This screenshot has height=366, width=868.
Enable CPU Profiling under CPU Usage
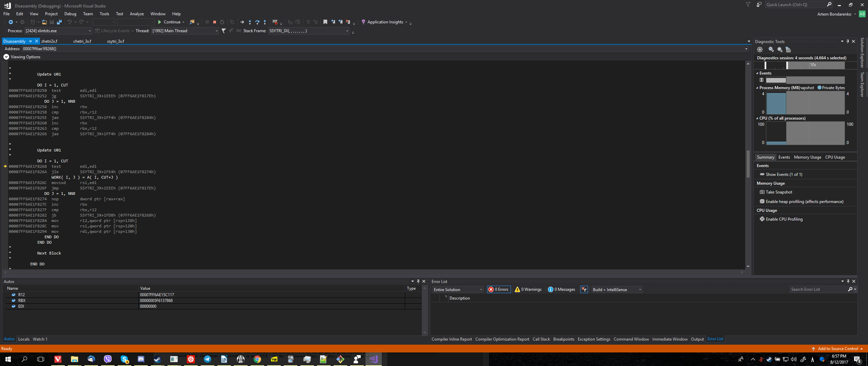(784, 219)
